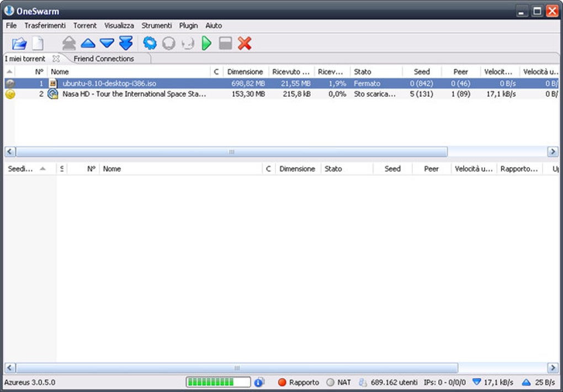Screen dimensions: 563x392
Task: Move torrent to bottom double-arrow icon
Action: [126, 43]
